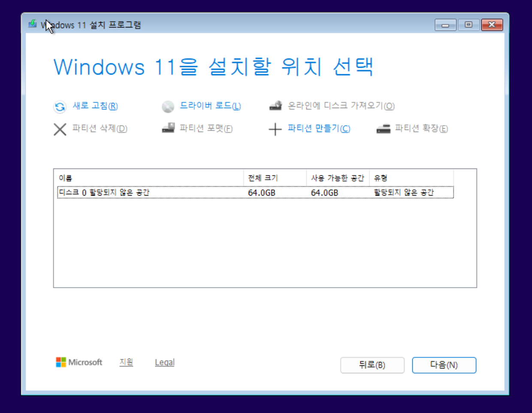Maximize the Windows 11 설치 프로그램 window
This screenshot has height=413, width=532.
pyautogui.click(x=469, y=25)
